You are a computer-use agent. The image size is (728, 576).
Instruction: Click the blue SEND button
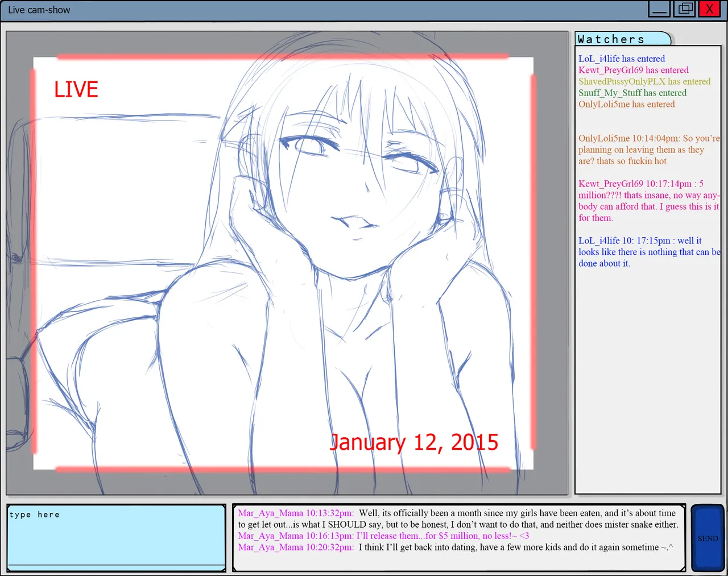pyautogui.click(x=708, y=538)
